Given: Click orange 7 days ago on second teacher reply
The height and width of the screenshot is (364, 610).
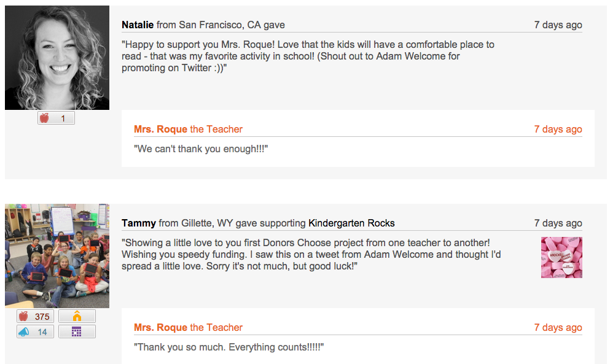Looking at the screenshot, I should 558,327.
